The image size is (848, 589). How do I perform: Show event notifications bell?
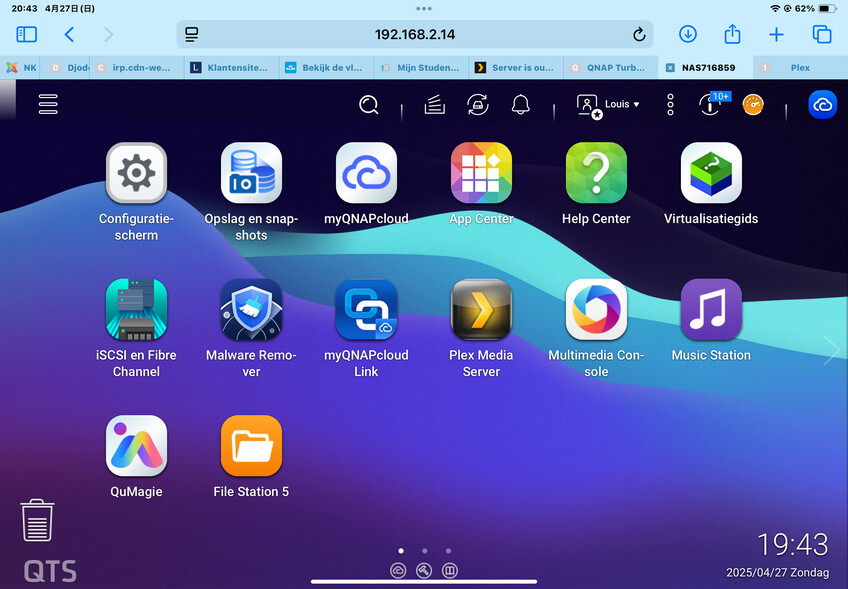[x=520, y=104]
